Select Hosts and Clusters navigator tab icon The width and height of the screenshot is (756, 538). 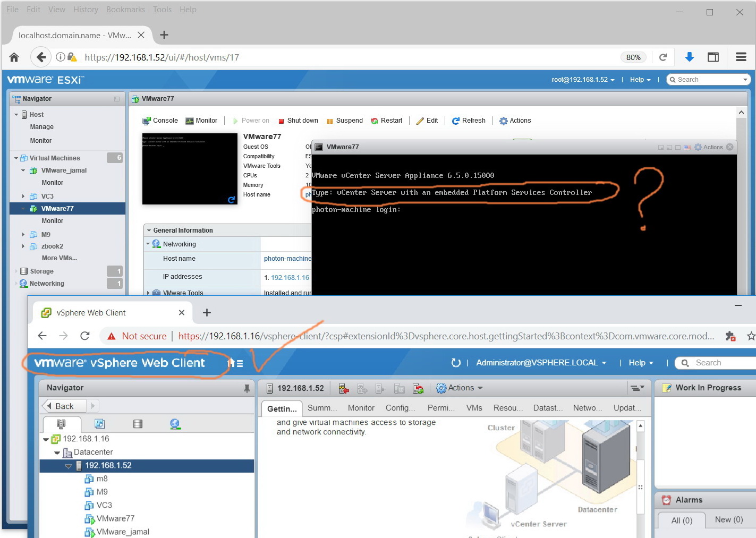[61, 424]
